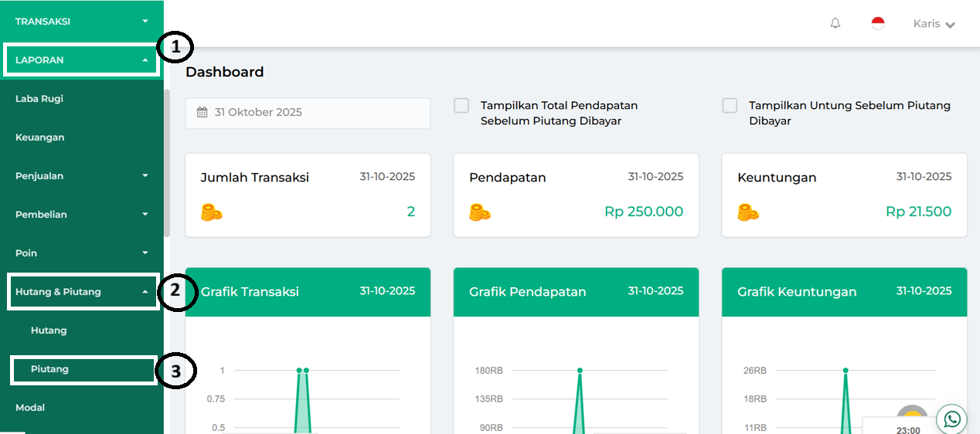This screenshot has height=434, width=980.
Task: Enable Tampilkan Total Pendapatan Sebelum Piutang checkbox
Action: tap(461, 106)
